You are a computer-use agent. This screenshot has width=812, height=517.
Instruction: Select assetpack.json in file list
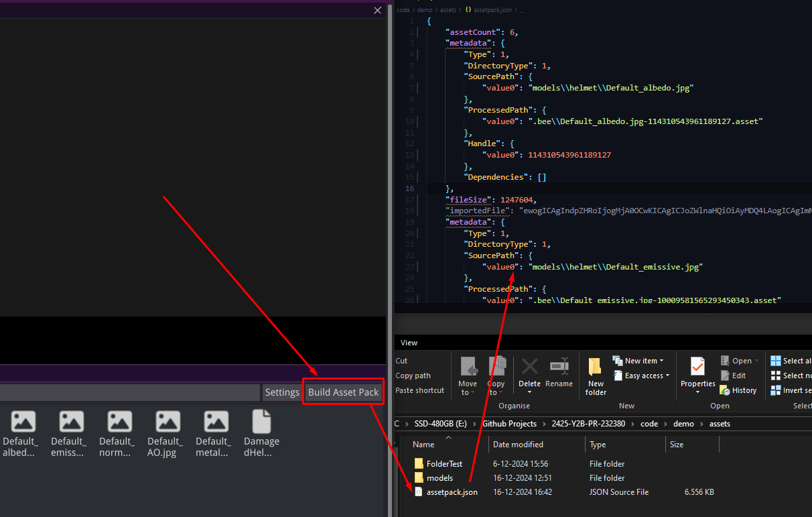(452, 492)
